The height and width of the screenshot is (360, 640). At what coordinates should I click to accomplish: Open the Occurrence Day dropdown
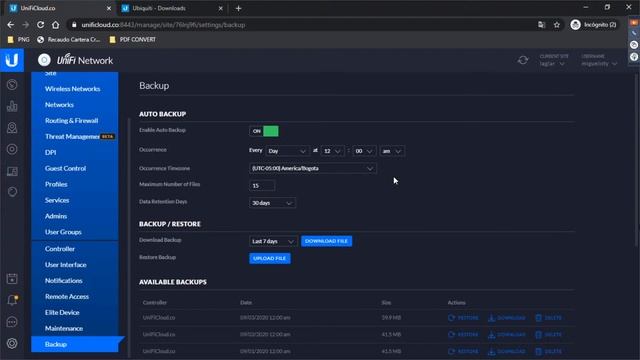tap(287, 151)
